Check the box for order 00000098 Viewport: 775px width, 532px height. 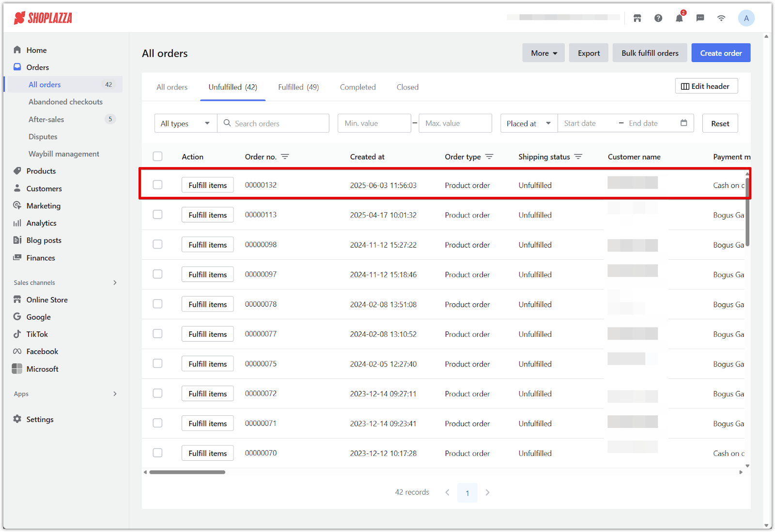point(157,244)
